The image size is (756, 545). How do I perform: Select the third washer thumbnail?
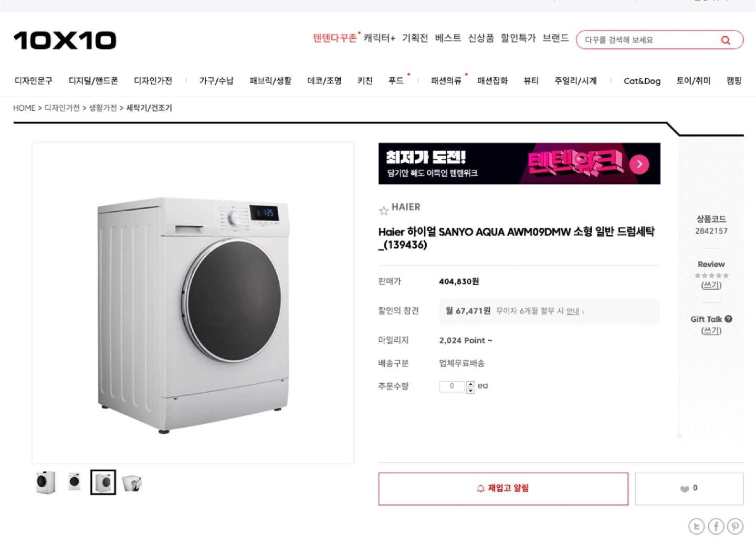(x=103, y=482)
